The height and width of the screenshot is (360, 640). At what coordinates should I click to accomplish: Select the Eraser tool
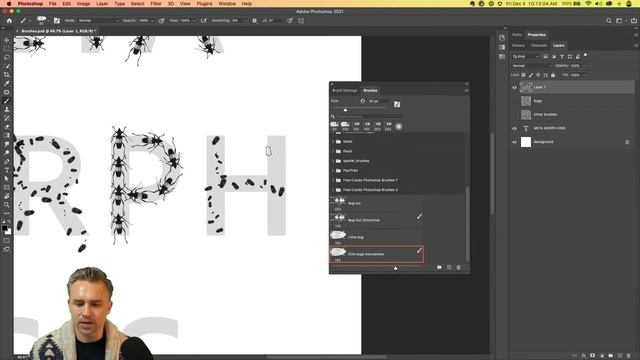coord(7,127)
